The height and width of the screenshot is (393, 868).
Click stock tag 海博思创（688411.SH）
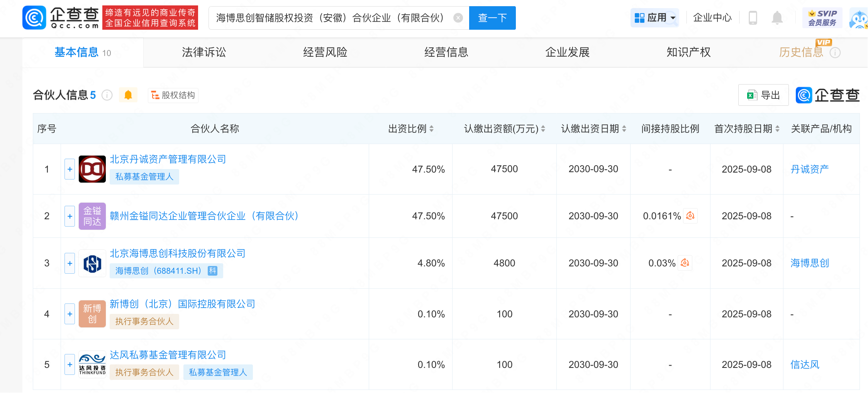pos(166,271)
